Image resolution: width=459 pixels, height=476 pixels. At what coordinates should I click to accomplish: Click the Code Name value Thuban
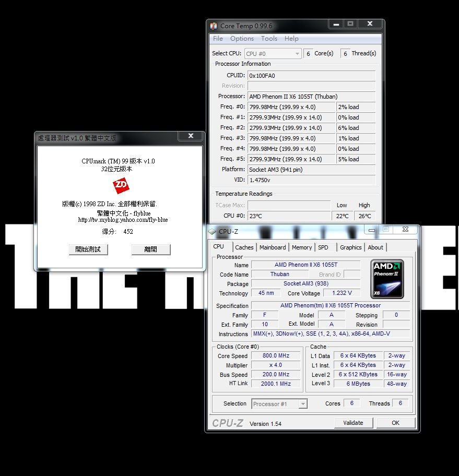tap(280, 274)
